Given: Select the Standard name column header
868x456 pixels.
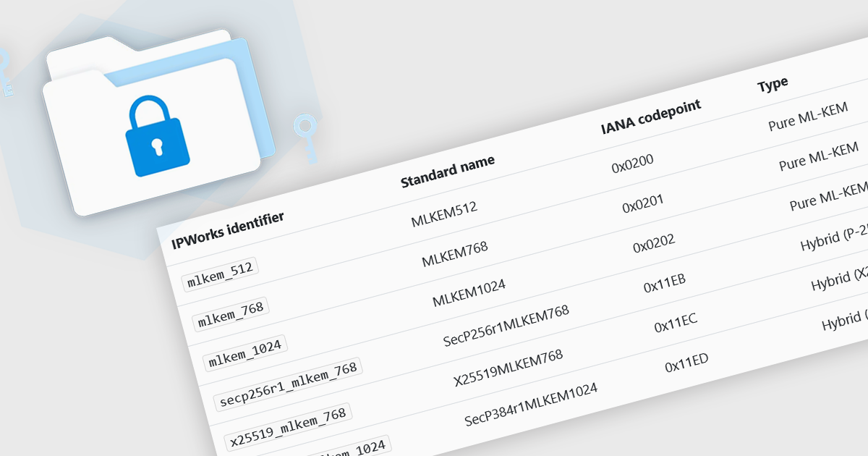Looking at the screenshot, I should pos(448,172).
